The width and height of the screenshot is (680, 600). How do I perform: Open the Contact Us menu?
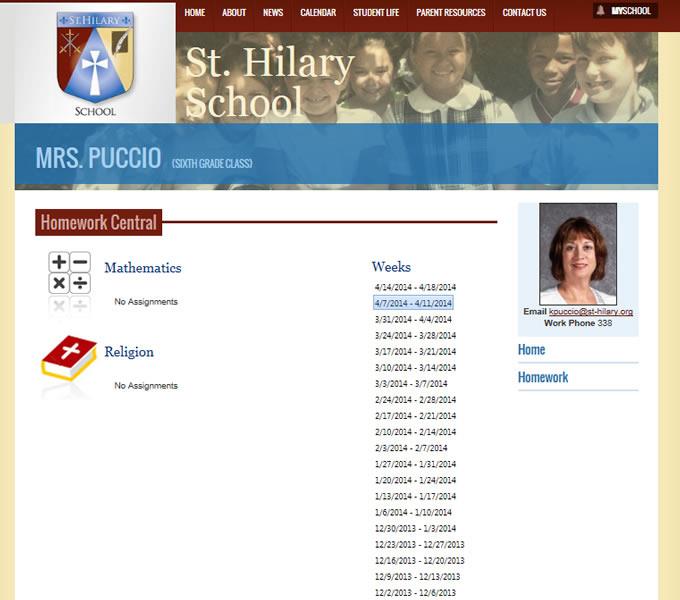[x=524, y=13]
